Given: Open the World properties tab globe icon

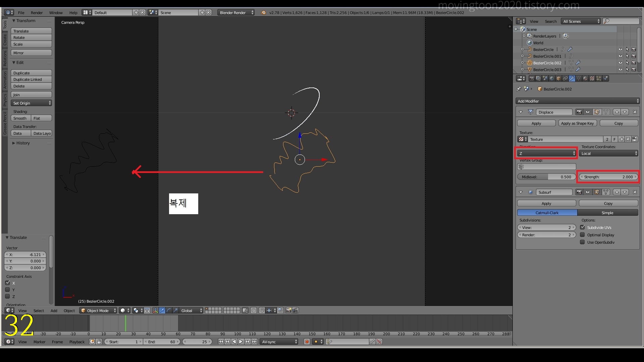Looking at the screenshot, I should click(x=552, y=78).
